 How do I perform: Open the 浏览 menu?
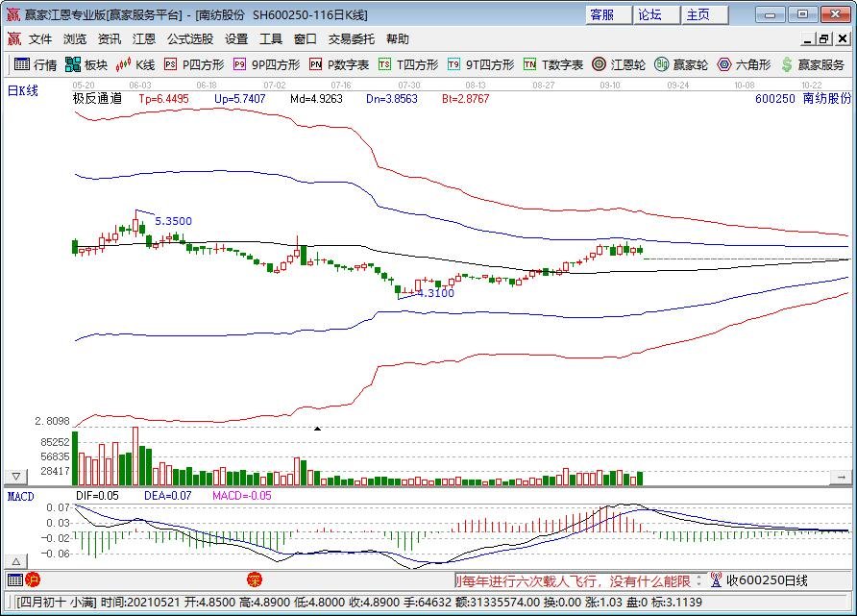pos(75,38)
